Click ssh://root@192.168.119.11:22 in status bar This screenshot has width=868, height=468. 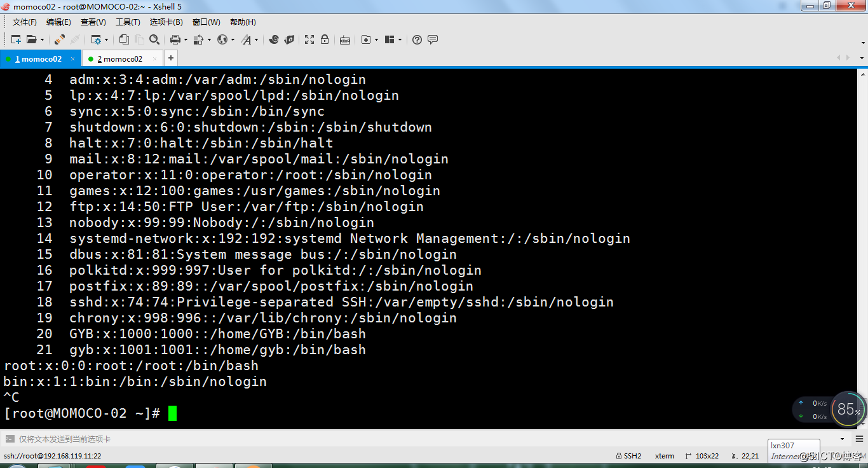pyautogui.click(x=53, y=456)
